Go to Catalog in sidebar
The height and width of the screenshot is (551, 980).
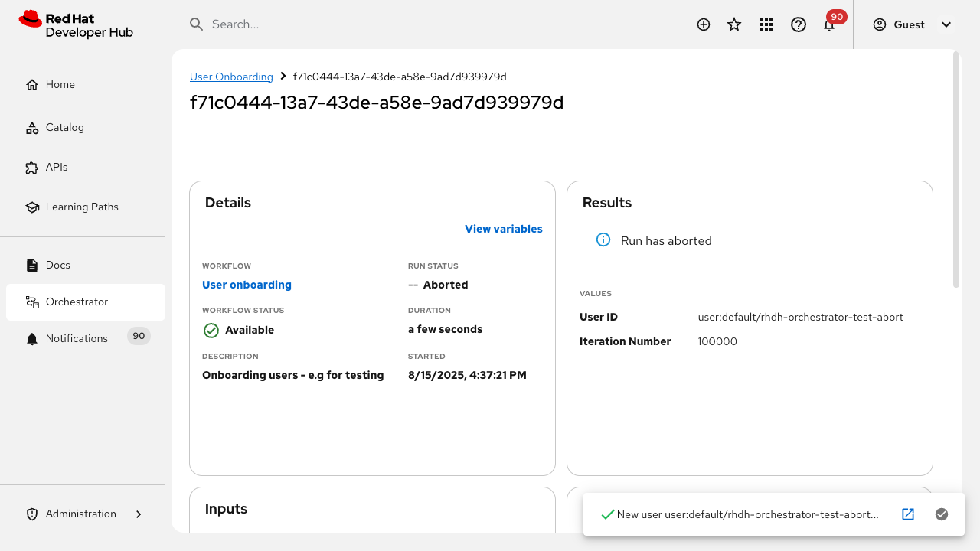tap(64, 128)
